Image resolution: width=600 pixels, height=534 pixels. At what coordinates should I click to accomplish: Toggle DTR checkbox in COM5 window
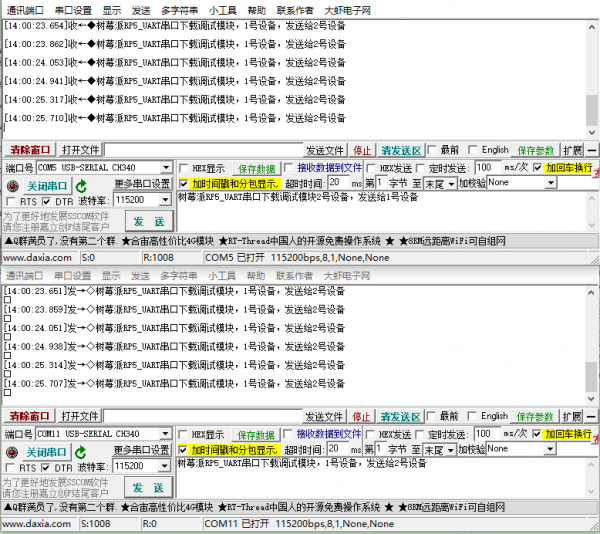(46, 201)
